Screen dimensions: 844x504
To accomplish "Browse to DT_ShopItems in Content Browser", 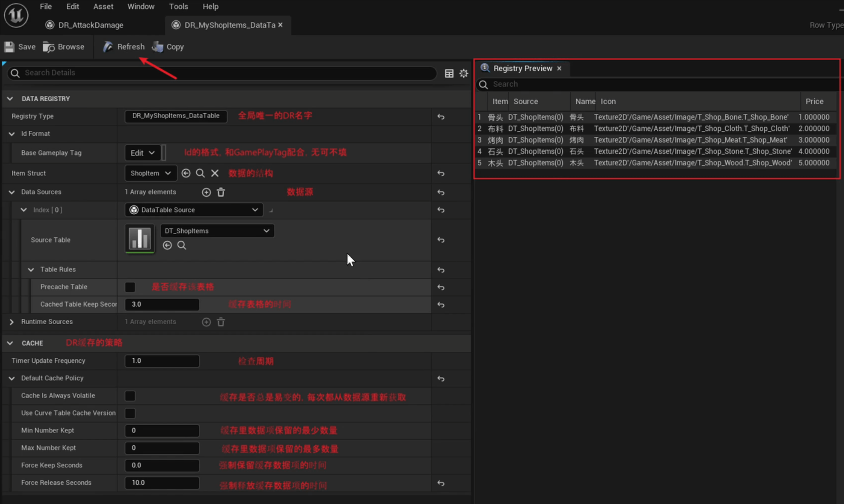I will (x=182, y=245).
